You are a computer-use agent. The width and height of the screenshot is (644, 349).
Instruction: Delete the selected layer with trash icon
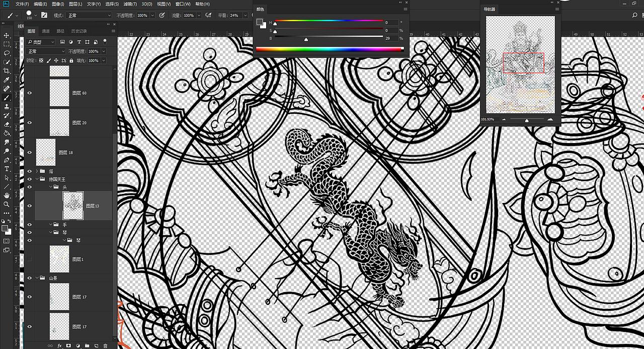(105, 345)
